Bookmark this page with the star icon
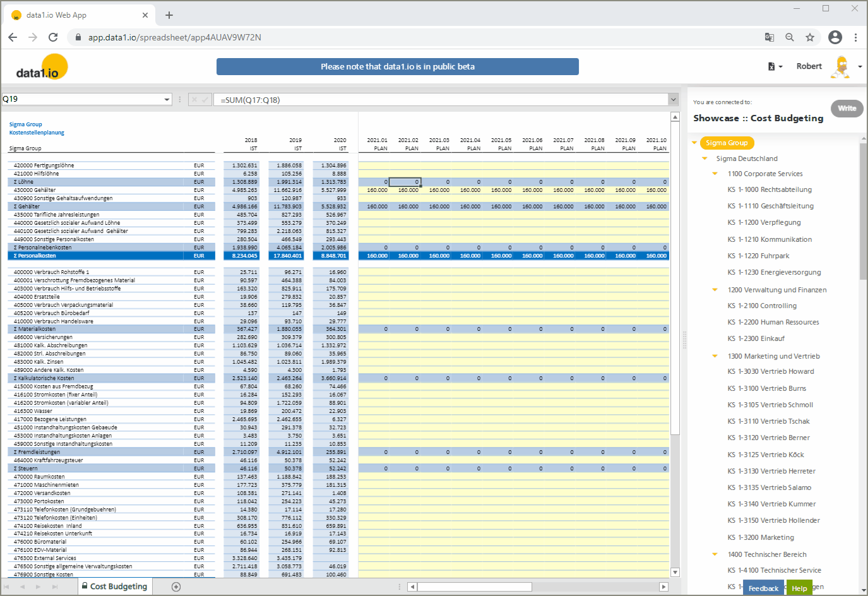The width and height of the screenshot is (868, 596). click(x=810, y=37)
